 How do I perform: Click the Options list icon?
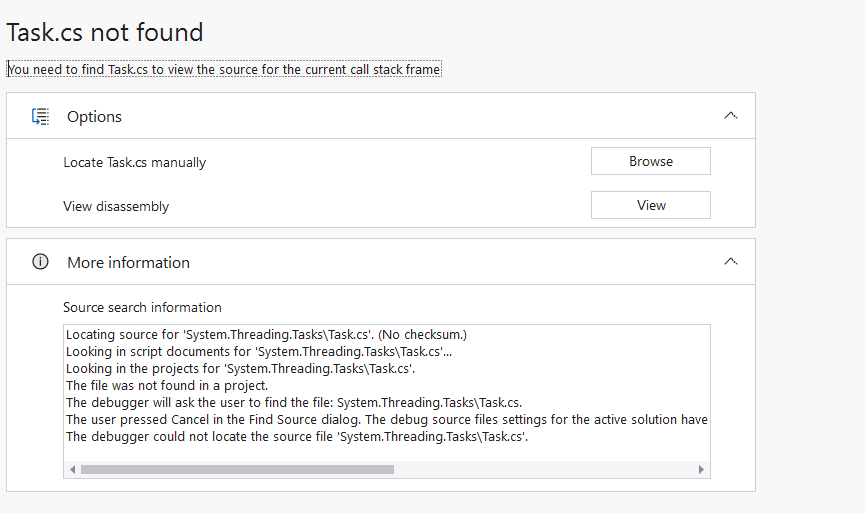40,116
